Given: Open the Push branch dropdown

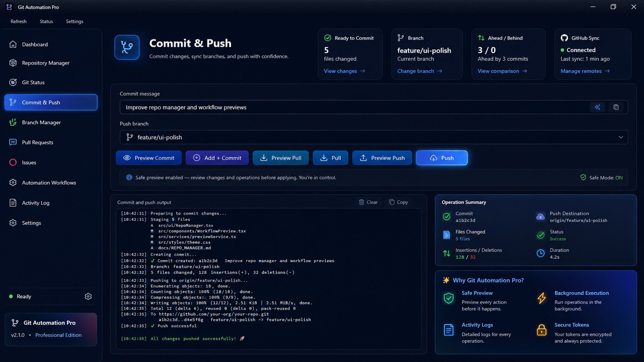Looking at the screenshot, I should (374, 137).
